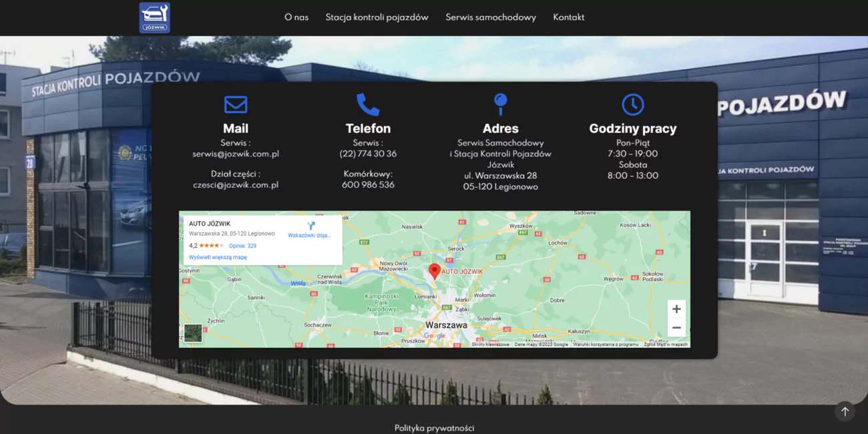The width and height of the screenshot is (868, 434).
Task: Click the text 05-120 Legionowo in Adres
Action: [x=500, y=187]
